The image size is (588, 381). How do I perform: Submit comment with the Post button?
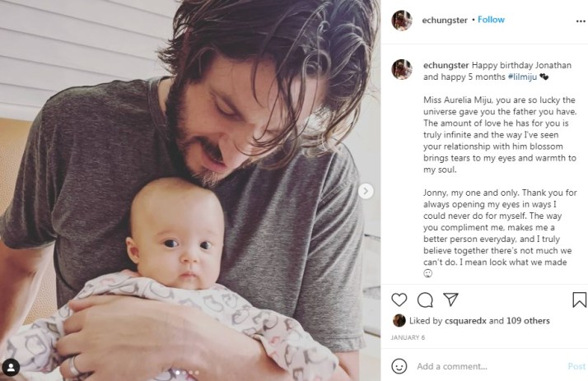tap(576, 366)
